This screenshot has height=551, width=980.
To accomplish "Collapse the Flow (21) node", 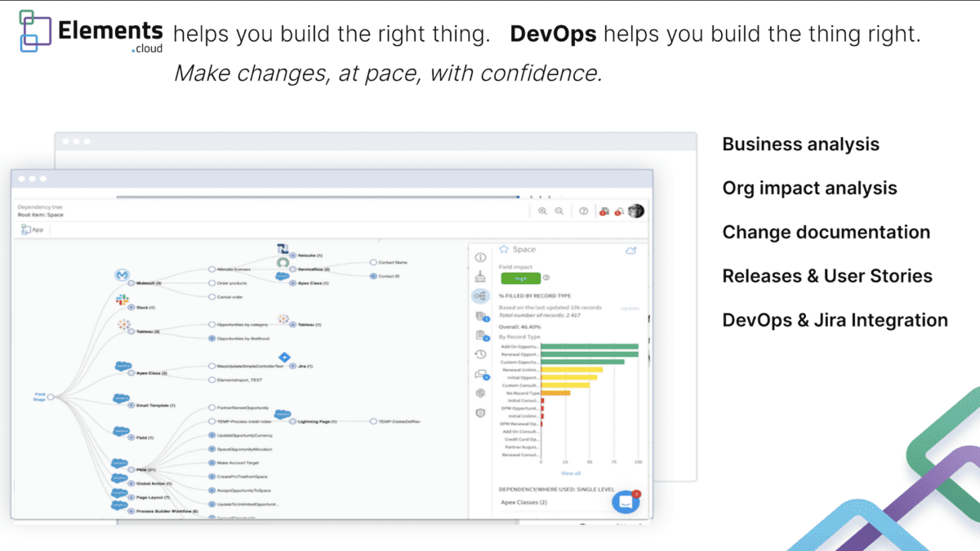I will coord(131,469).
